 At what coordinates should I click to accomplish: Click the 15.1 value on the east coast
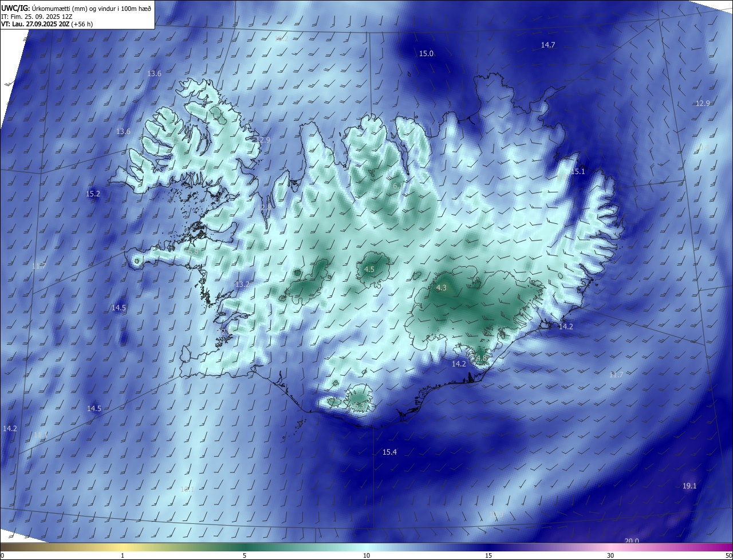click(578, 172)
